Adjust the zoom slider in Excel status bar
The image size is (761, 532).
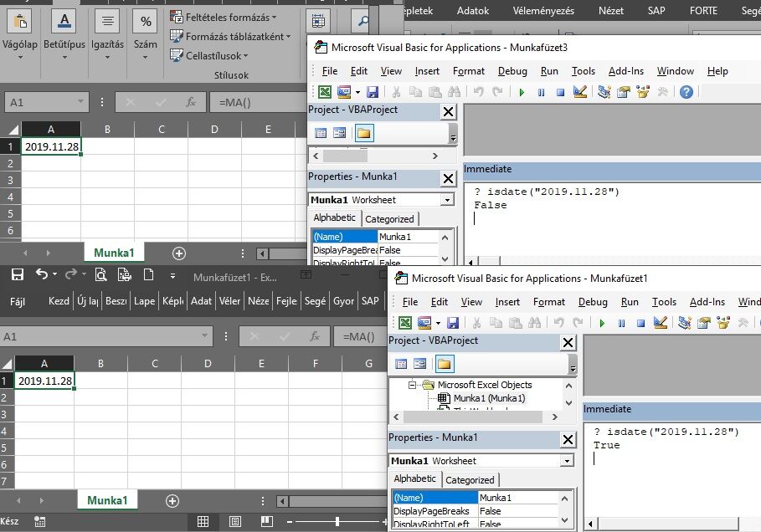pyautogui.click(x=337, y=522)
